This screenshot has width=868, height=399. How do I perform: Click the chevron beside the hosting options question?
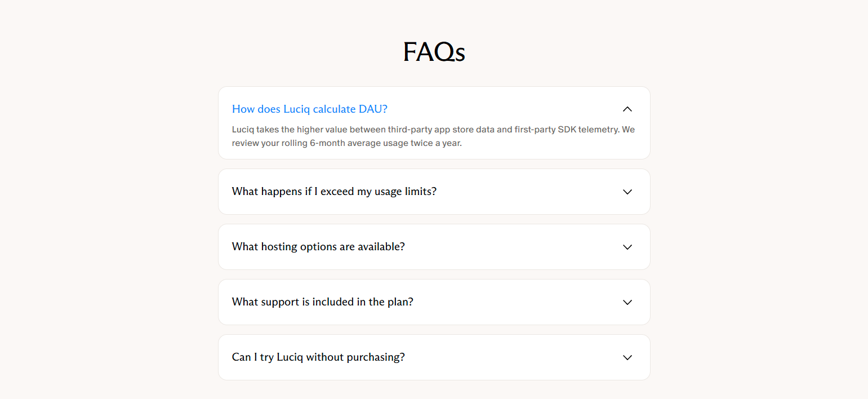(x=627, y=247)
